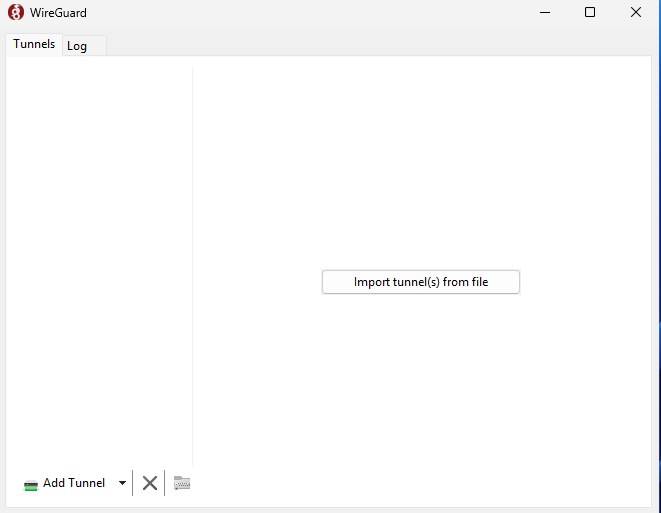This screenshot has height=513, width=661.
Task: Click inside the empty tunnel list pane
Action: point(100,250)
